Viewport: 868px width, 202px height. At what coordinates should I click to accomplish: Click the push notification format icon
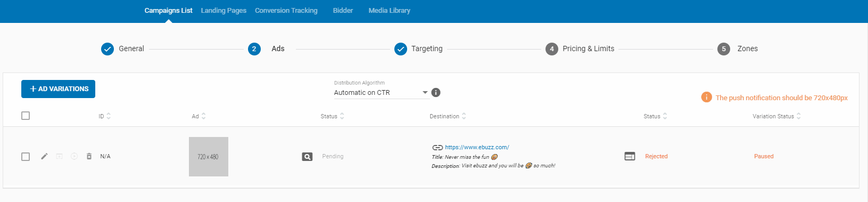click(x=630, y=156)
